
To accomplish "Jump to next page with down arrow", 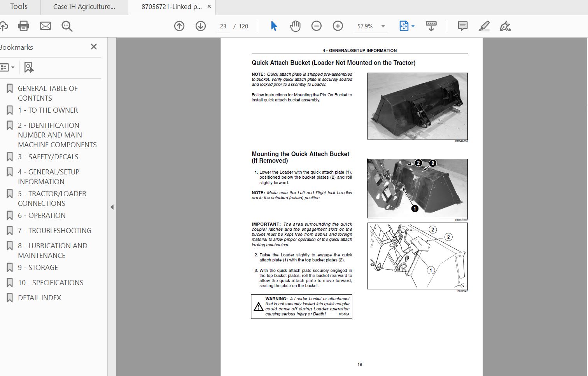I will pyautogui.click(x=200, y=26).
